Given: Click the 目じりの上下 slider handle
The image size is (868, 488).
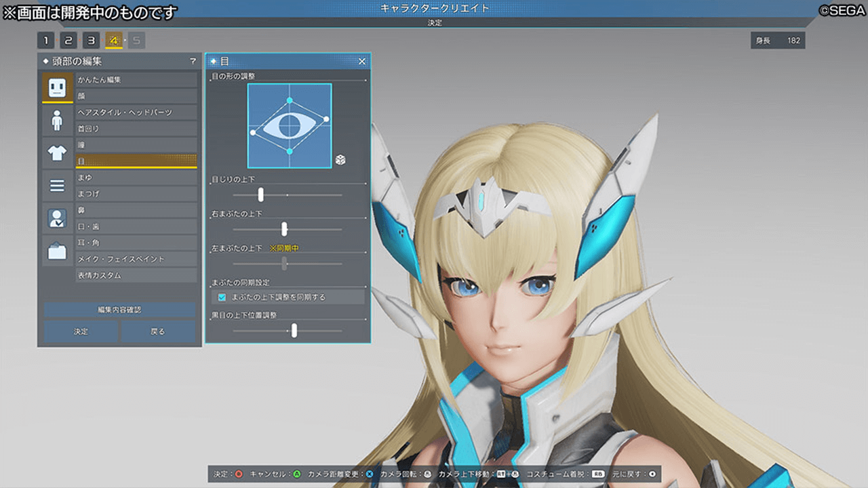Looking at the screenshot, I should click(260, 195).
